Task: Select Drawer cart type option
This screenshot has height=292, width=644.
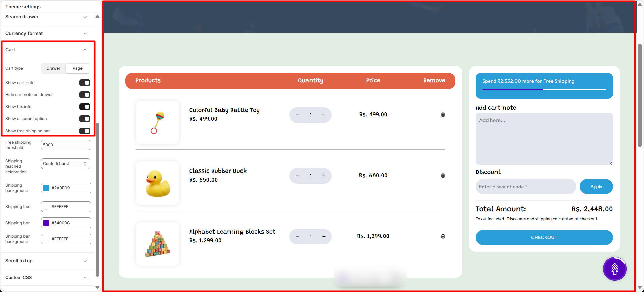Action: [53, 68]
